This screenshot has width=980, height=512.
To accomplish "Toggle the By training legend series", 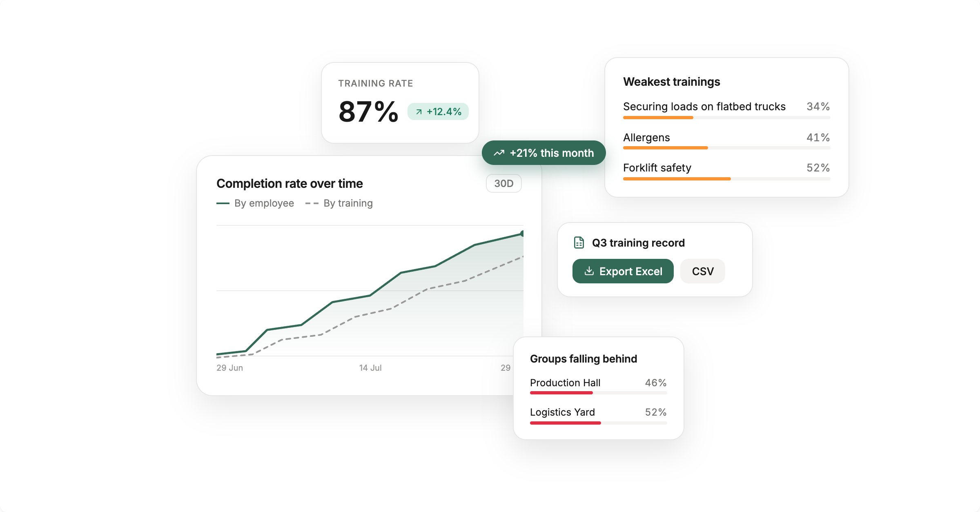I will [x=339, y=203].
